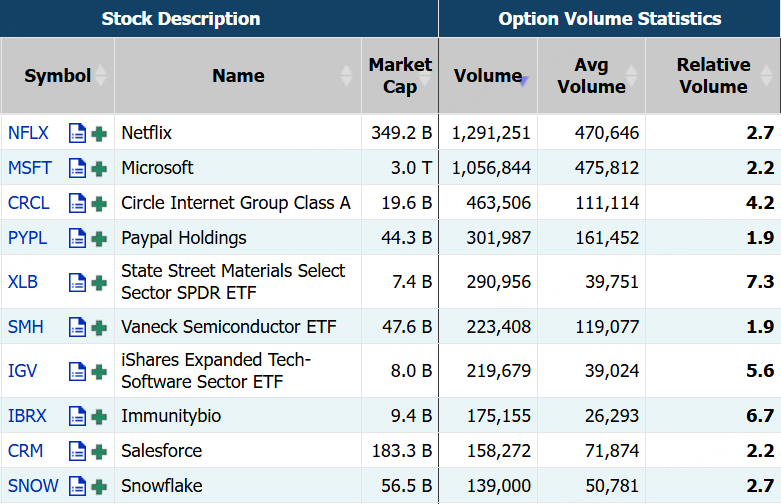Open the document icon for CRCL
The width and height of the screenshot is (781, 504).
[77, 203]
